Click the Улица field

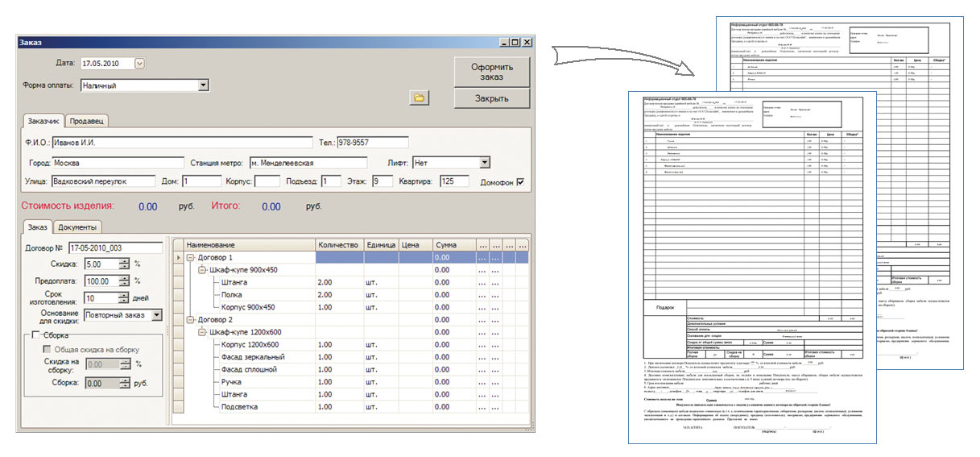pyautogui.click(x=102, y=181)
